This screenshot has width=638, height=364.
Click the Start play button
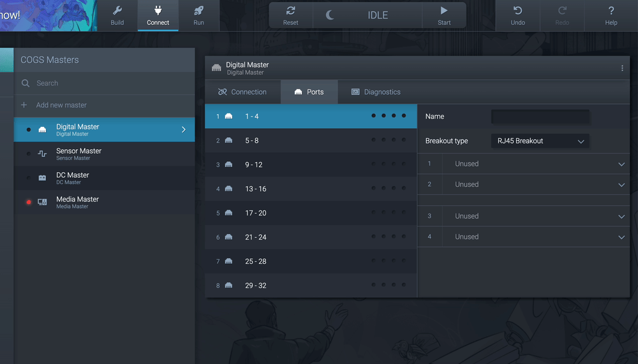(x=444, y=15)
